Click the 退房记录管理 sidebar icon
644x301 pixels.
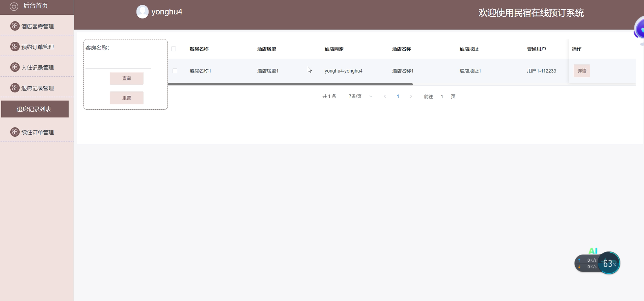pos(15,88)
